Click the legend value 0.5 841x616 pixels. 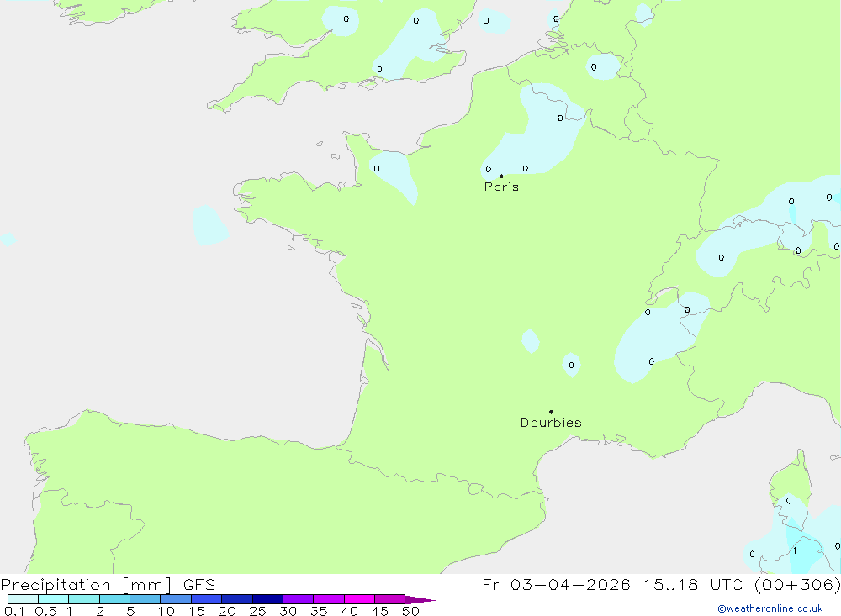[x=45, y=611]
